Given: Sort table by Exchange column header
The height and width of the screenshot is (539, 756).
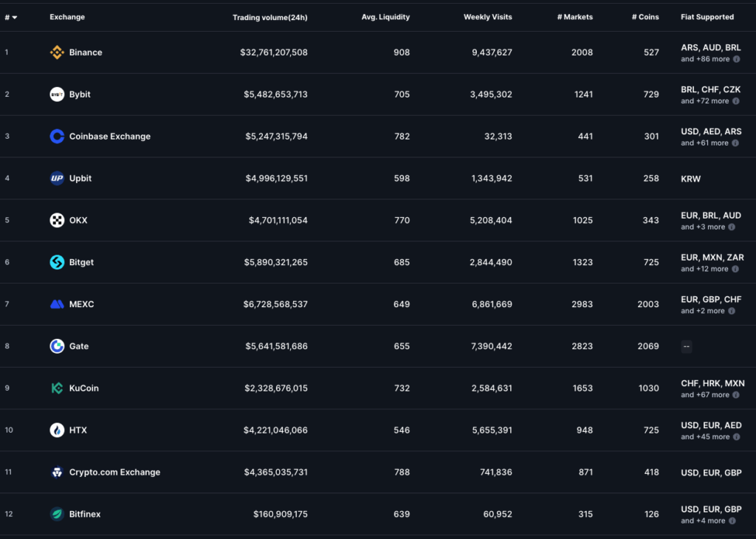Looking at the screenshot, I should (x=67, y=17).
